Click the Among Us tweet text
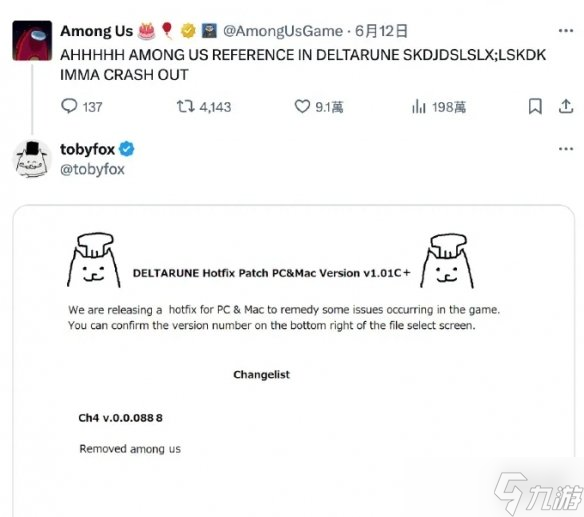This screenshot has width=584, height=517. [303, 65]
